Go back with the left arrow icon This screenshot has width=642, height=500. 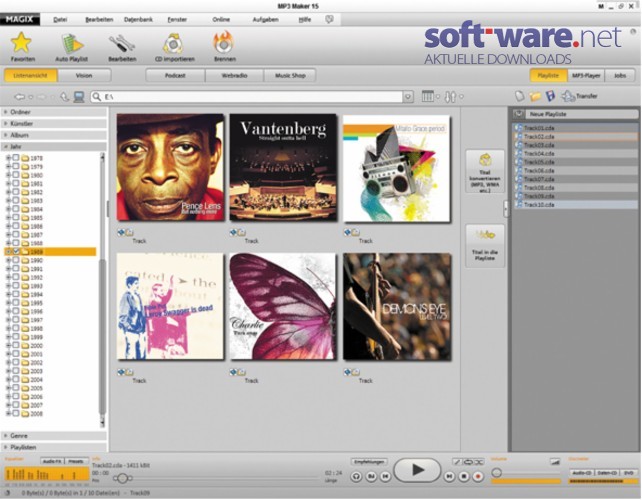pyautogui.click(x=19, y=97)
